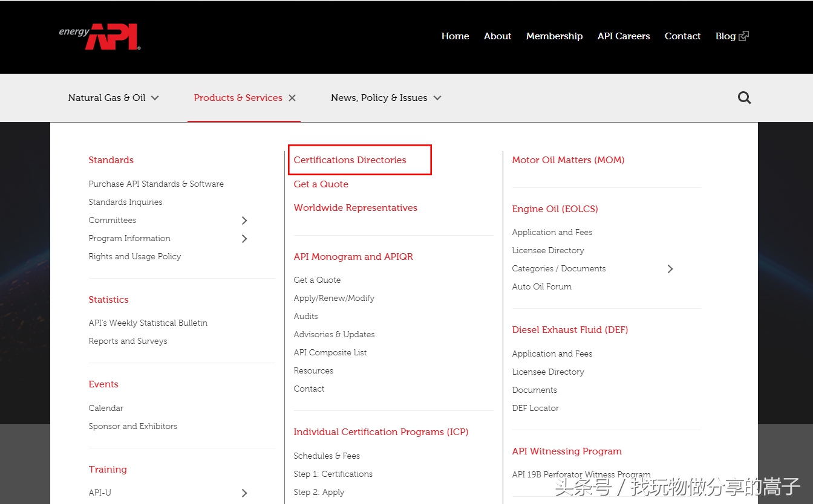Open API Witnessing Program
Screen dimensions: 813x504
pyautogui.click(x=567, y=451)
